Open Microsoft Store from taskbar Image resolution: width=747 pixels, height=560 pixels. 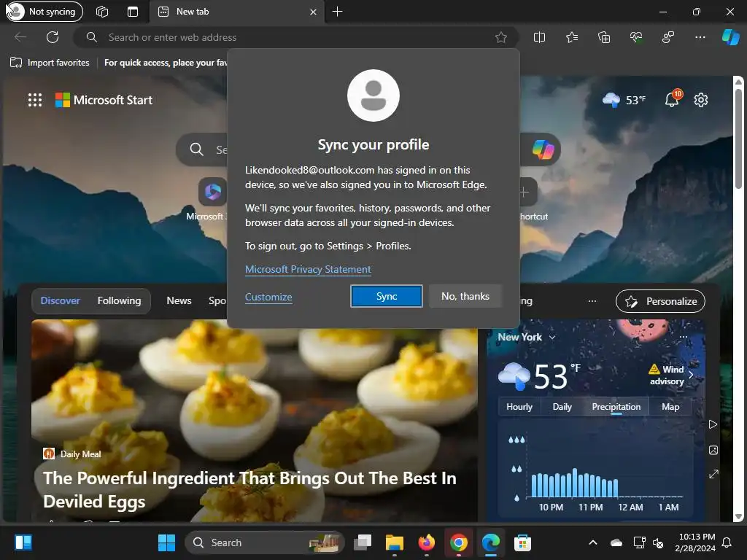tap(522, 542)
